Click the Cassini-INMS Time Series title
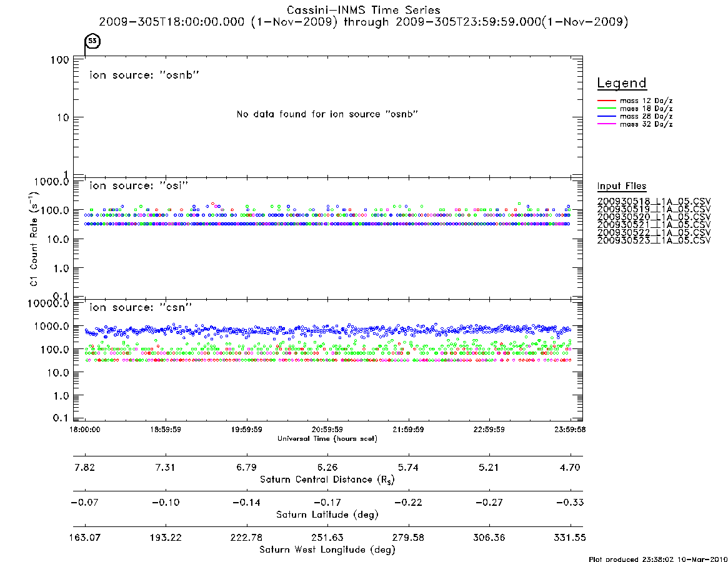This screenshot has height=562, width=728. click(x=364, y=10)
